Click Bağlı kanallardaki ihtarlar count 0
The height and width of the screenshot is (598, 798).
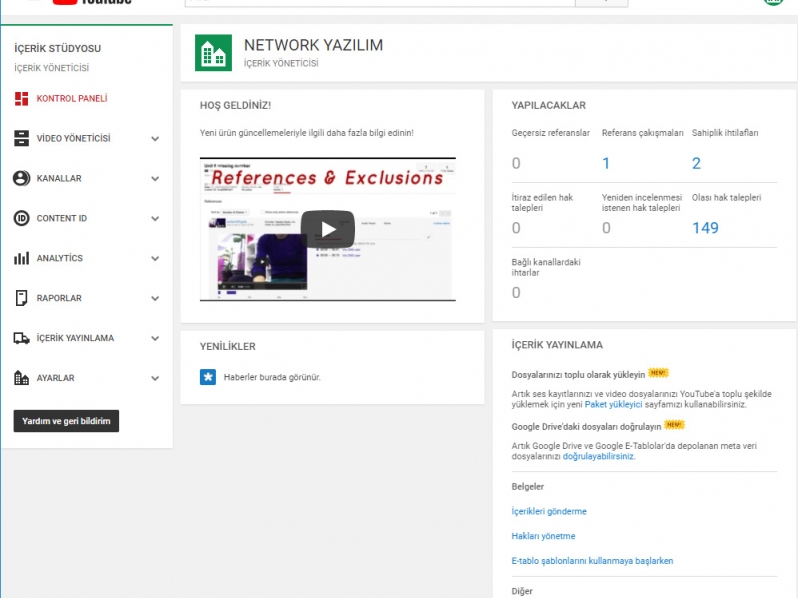tap(516, 293)
